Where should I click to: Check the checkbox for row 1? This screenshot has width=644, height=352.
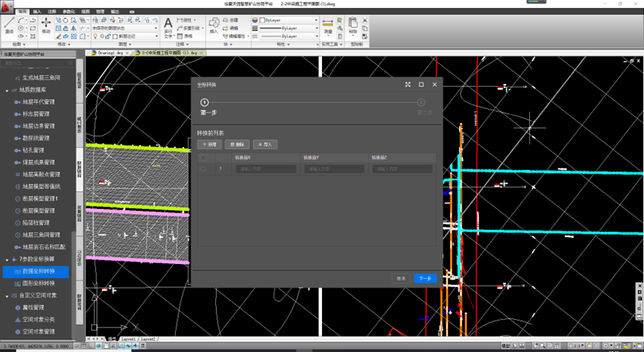[203, 169]
